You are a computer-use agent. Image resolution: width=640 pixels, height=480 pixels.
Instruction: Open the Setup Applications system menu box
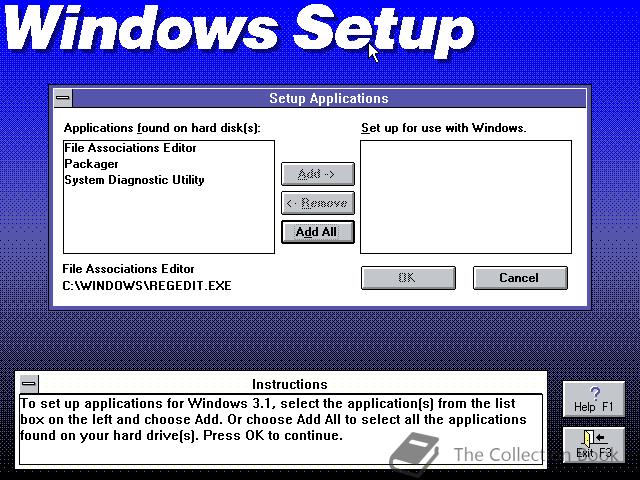[x=63, y=98]
